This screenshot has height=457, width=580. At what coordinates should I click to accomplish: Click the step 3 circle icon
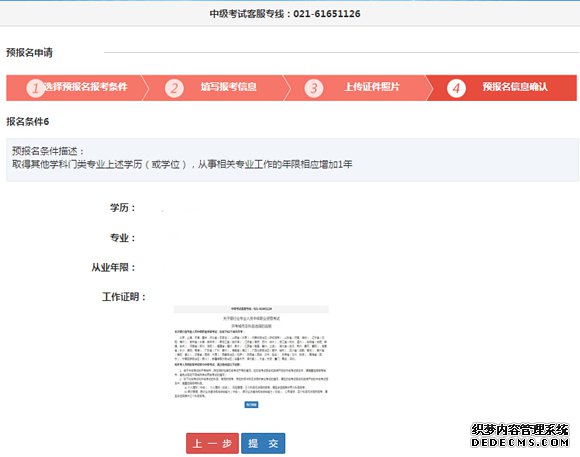click(x=314, y=88)
